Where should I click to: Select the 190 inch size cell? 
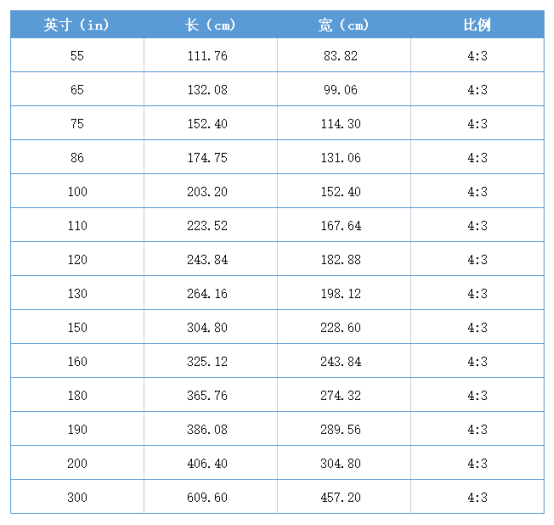pos(77,429)
